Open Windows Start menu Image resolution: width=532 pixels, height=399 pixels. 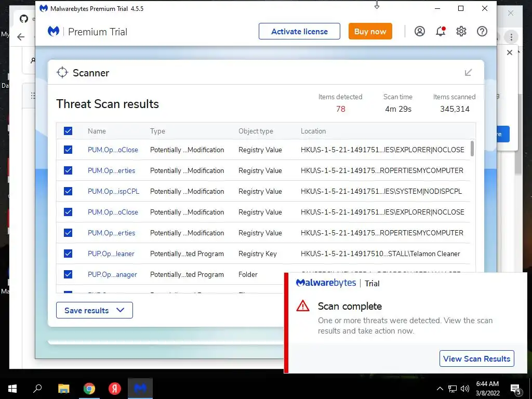tap(12, 389)
